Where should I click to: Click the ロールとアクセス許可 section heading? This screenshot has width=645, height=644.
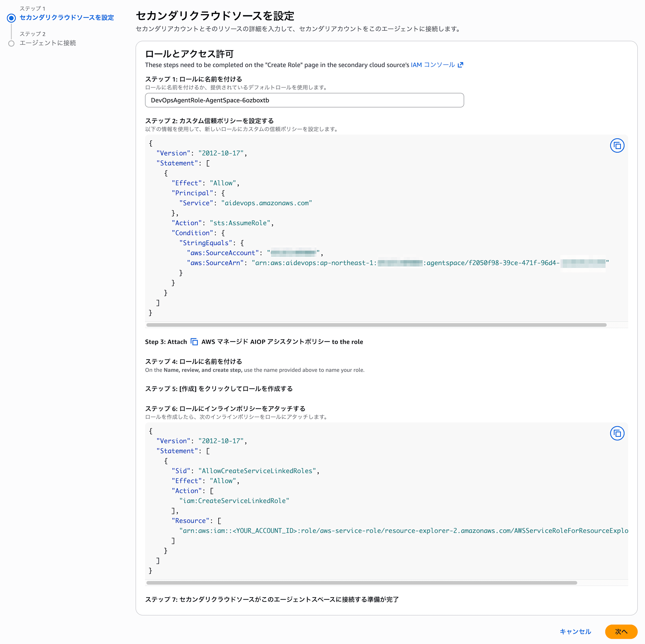189,54
